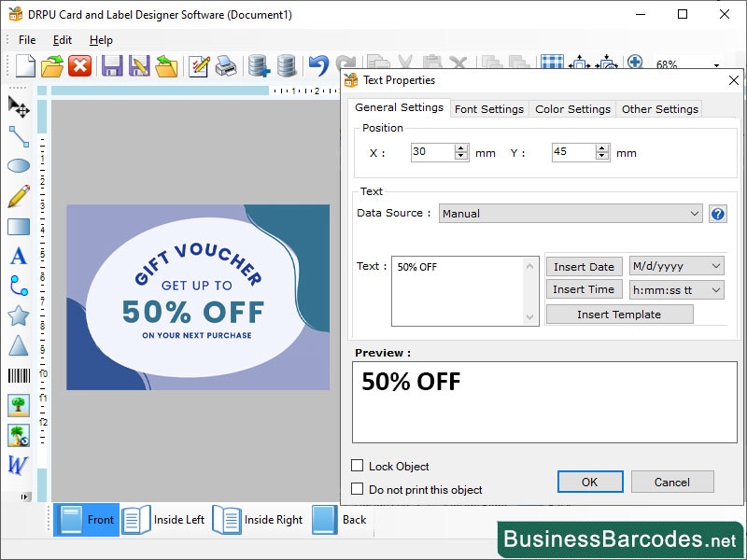Click the Insert Template button
This screenshot has height=560, width=747.
pos(618,314)
